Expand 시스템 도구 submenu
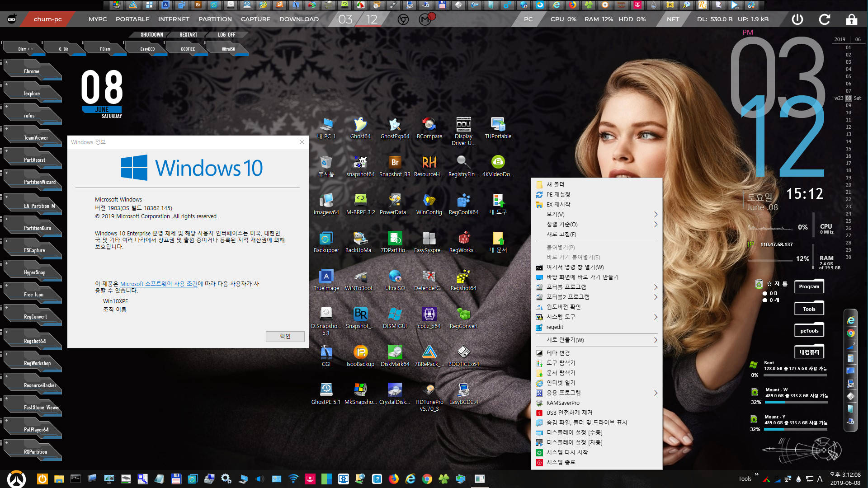The image size is (868, 488). coord(597,317)
